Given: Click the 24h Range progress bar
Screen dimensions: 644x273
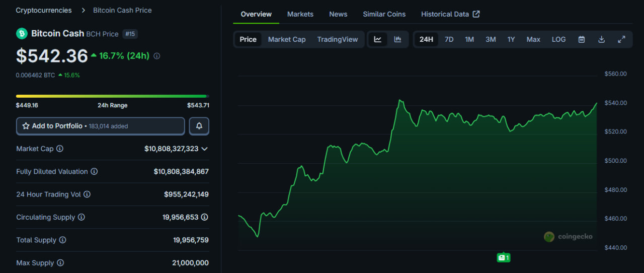Looking at the screenshot, I should pyautogui.click(x=112, y=96).
